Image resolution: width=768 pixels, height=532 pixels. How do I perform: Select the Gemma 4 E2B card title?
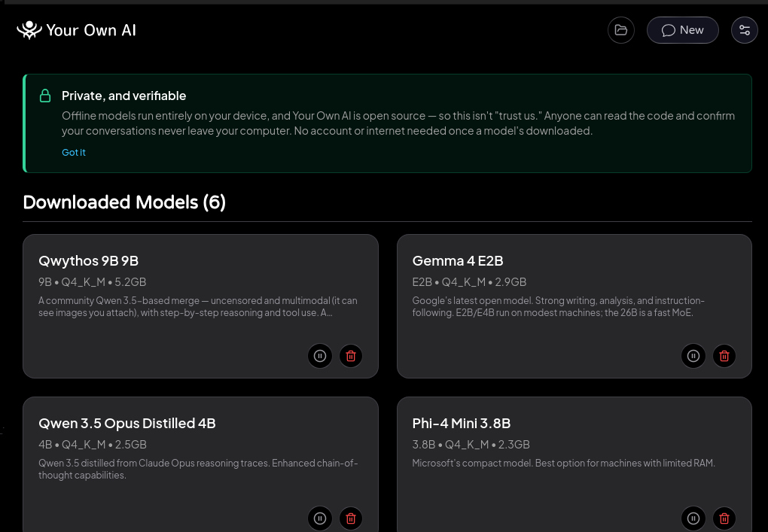458,261
